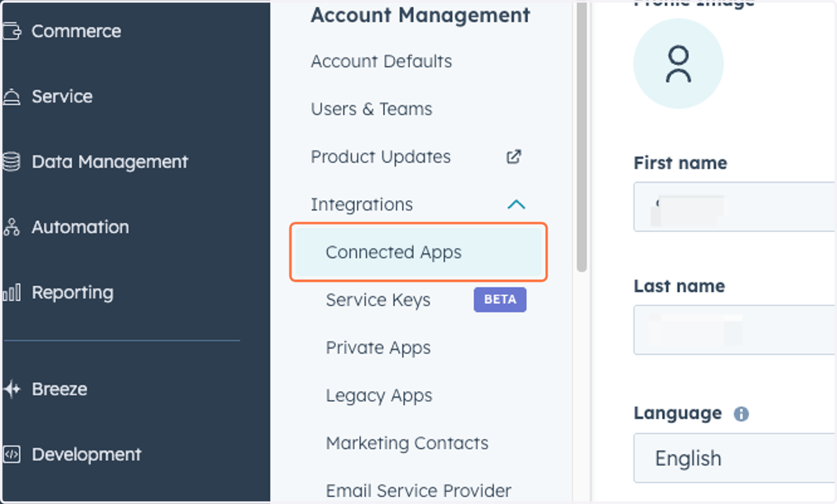
Task: Open Users & Teams settings
Action: click(x=372, y=109)
